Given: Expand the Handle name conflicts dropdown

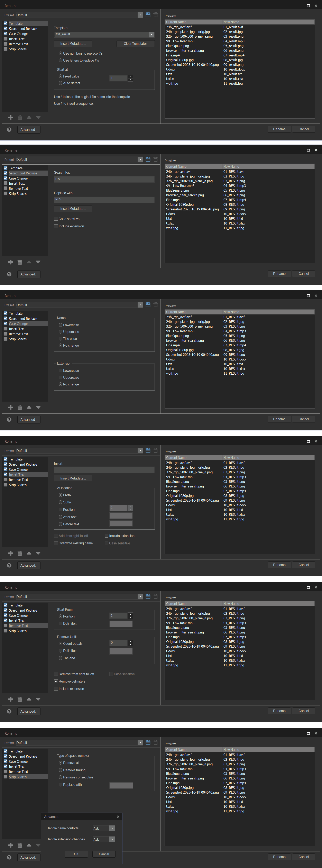Looking at the screenshot, I should tap(112, 828).
